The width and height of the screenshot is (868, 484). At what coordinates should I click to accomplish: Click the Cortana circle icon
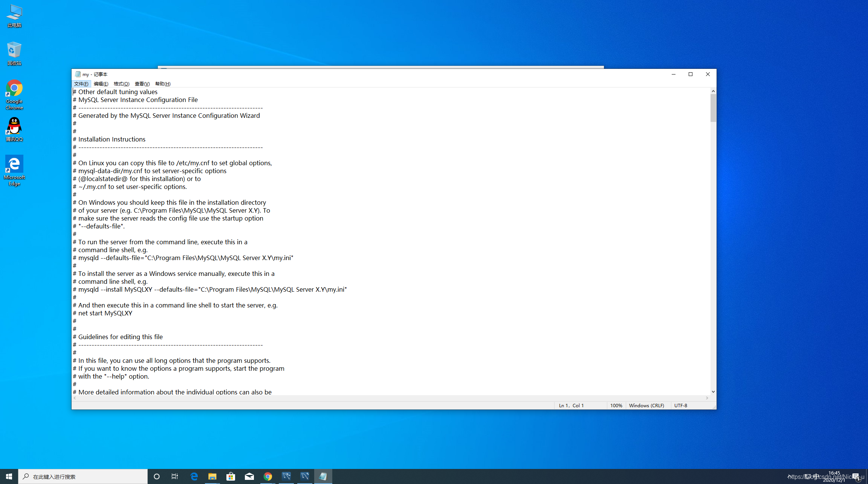157,476
